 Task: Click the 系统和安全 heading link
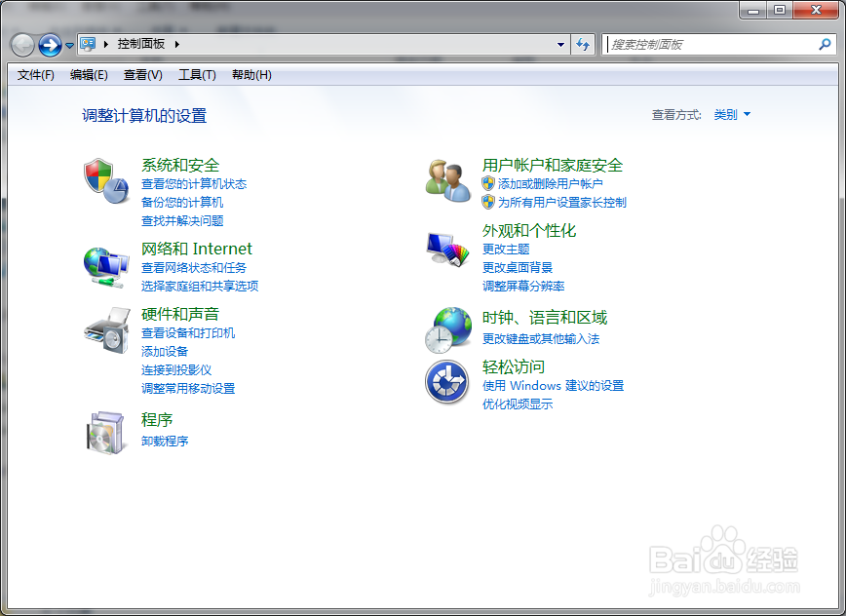[x=180, y=165]
